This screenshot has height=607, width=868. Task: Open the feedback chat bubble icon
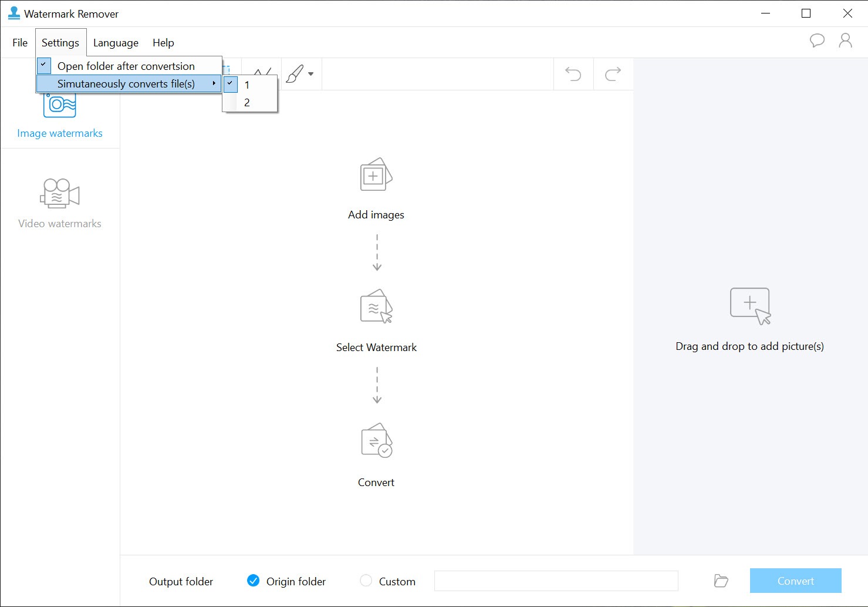click(x=817, y=41)
